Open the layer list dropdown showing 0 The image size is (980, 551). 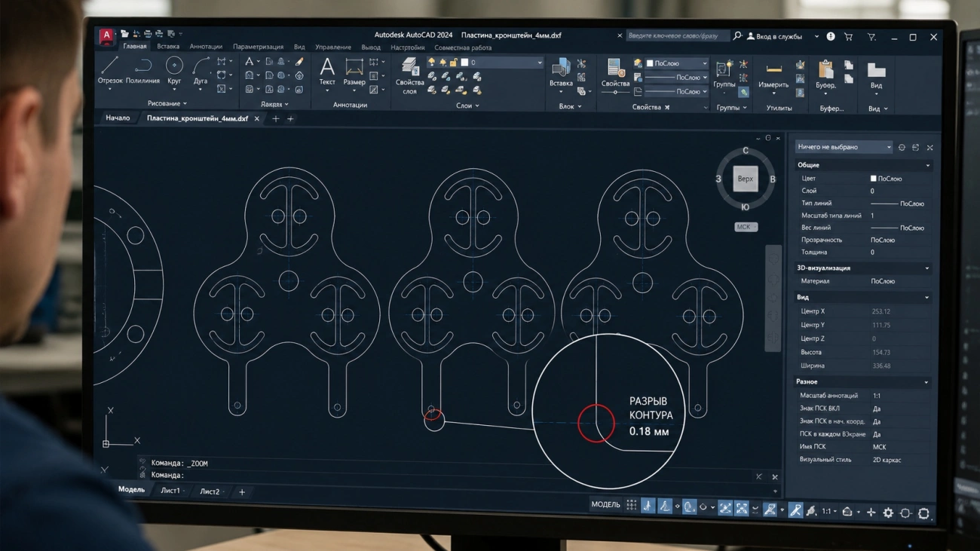click(x=485, y=63)
